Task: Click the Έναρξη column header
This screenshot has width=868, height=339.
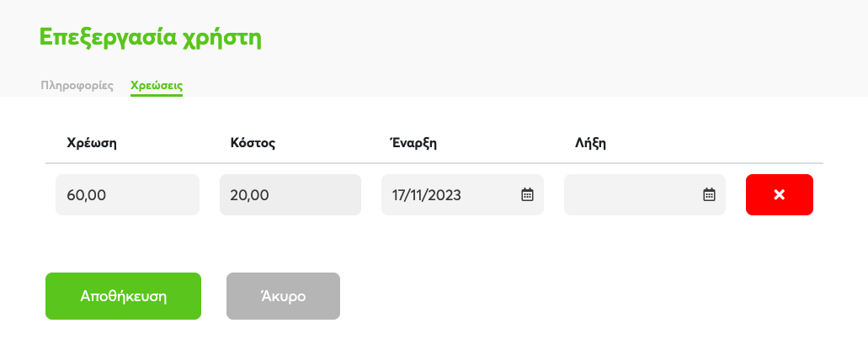Action: pos(413,143)
